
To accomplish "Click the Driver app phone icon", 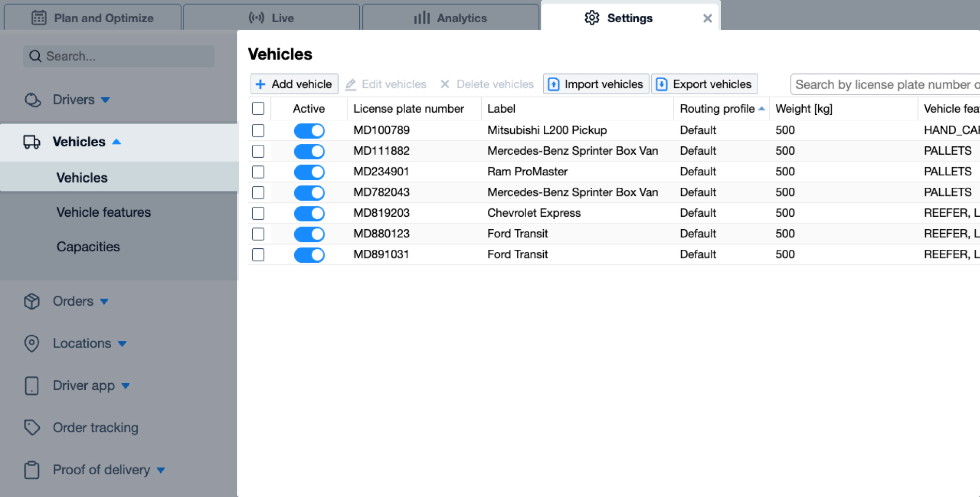I will [32, 385].
